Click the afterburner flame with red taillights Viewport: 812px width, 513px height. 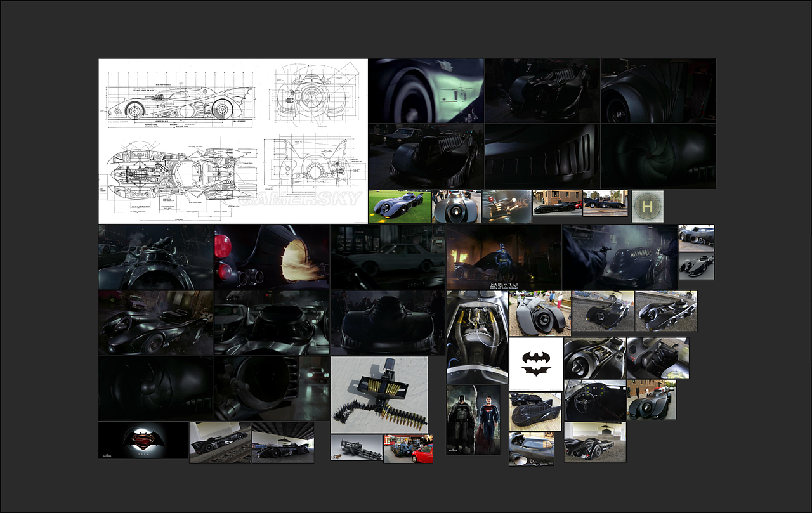(272, 257)
